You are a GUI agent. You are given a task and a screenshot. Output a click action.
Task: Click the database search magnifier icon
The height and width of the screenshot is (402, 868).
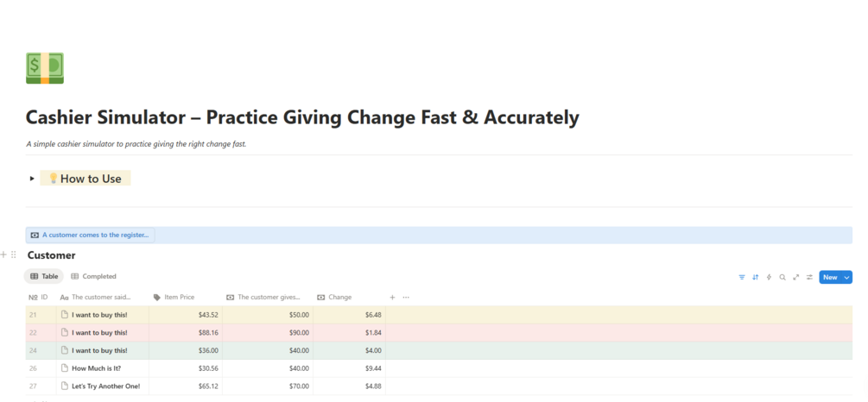(x=782, y=277)
